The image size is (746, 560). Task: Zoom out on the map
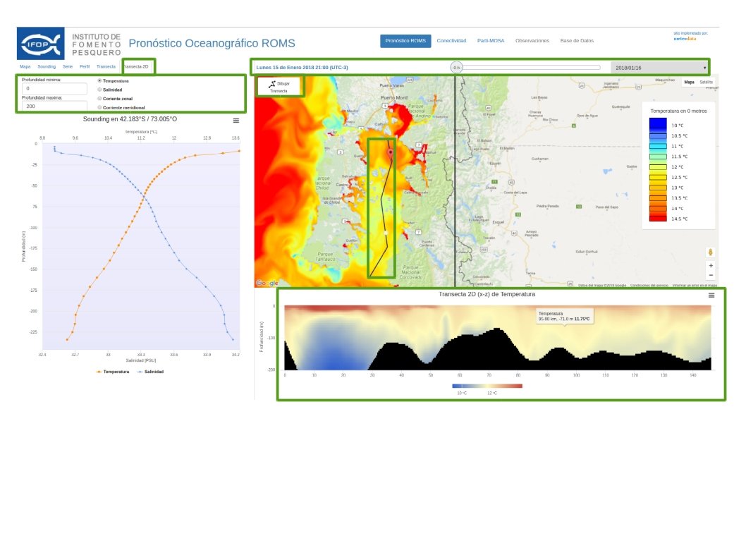click(x=710, y=275)
